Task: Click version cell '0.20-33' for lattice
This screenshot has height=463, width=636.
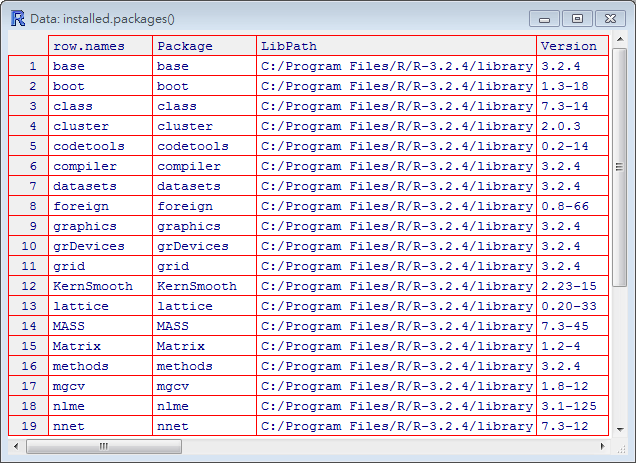Action: pyautogui.click(x=572, y=306)
